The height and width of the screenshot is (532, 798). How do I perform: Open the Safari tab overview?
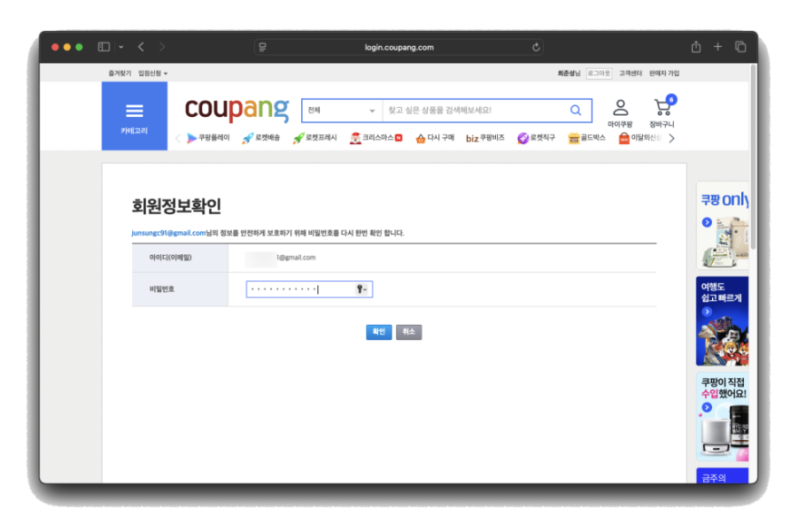[740, 47]
